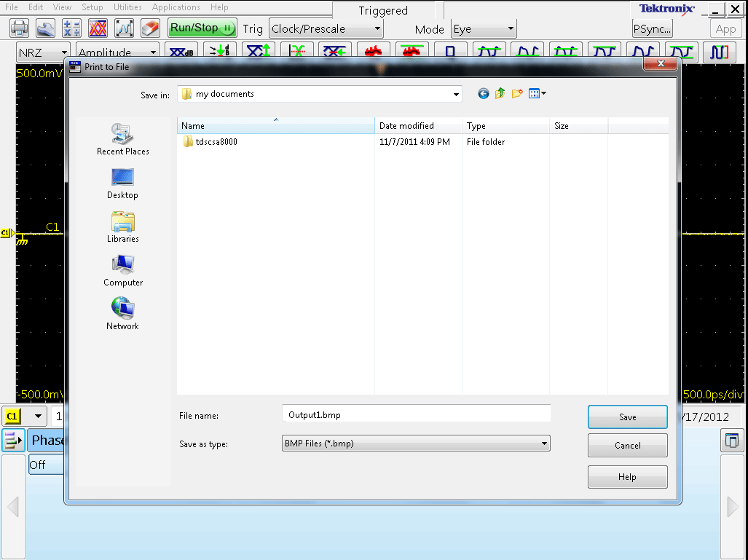Click the extinction ratio dB measurement icon
Viewport: 748px width, 560px height.
(180, 52)
